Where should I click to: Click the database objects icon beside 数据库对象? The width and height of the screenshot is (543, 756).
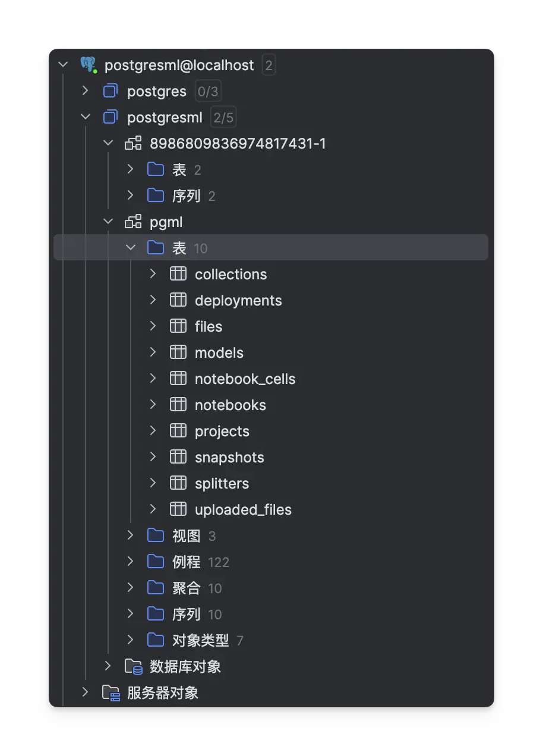(133, 666)
